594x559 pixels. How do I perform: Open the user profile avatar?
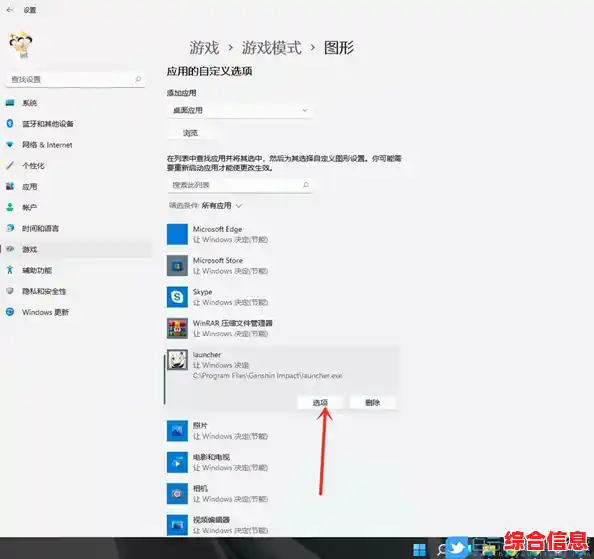(21, 45)
